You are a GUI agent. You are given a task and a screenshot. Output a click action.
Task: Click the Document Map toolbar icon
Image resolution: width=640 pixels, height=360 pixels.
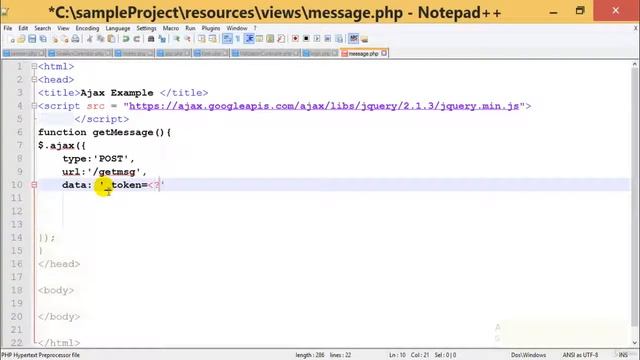pos(270,39)
